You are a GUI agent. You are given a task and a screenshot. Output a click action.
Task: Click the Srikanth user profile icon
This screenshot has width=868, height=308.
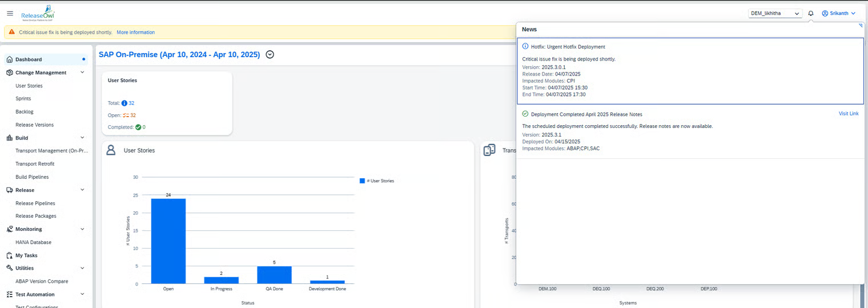point(825,13)
